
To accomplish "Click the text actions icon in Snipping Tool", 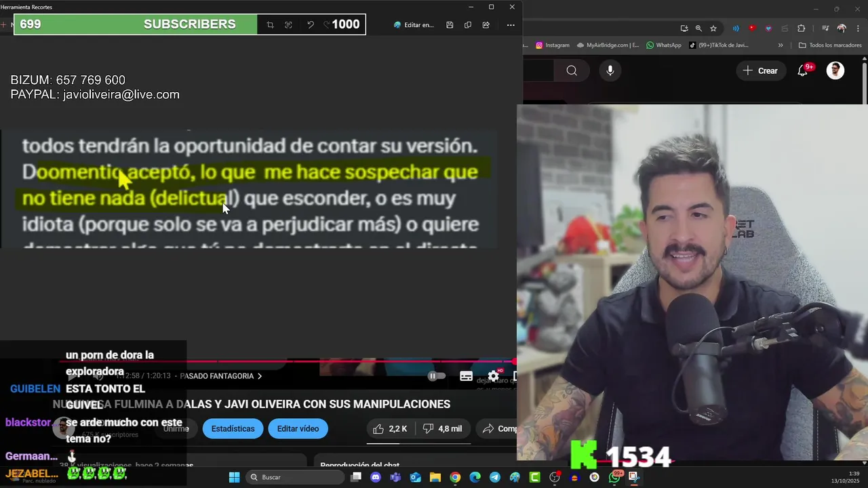I will (x=288, y=25).
